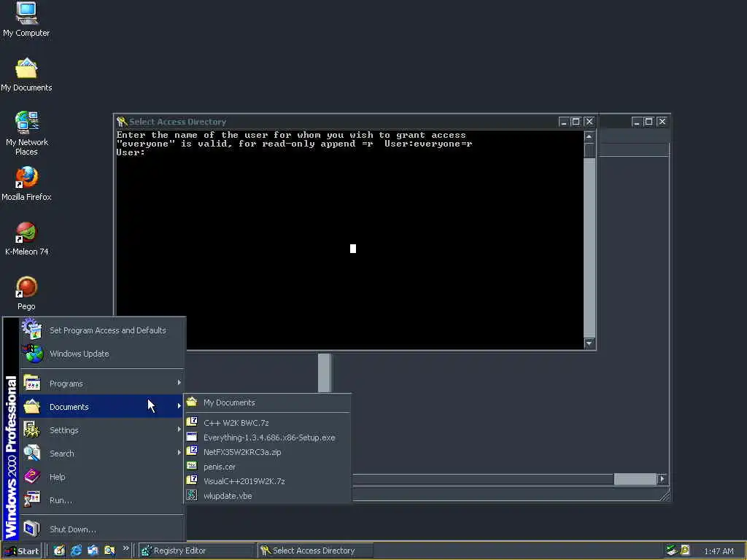The image size is (747, 560).
Task: Expand the Settings submenu arrow
Action: click(x=179, y=429)
